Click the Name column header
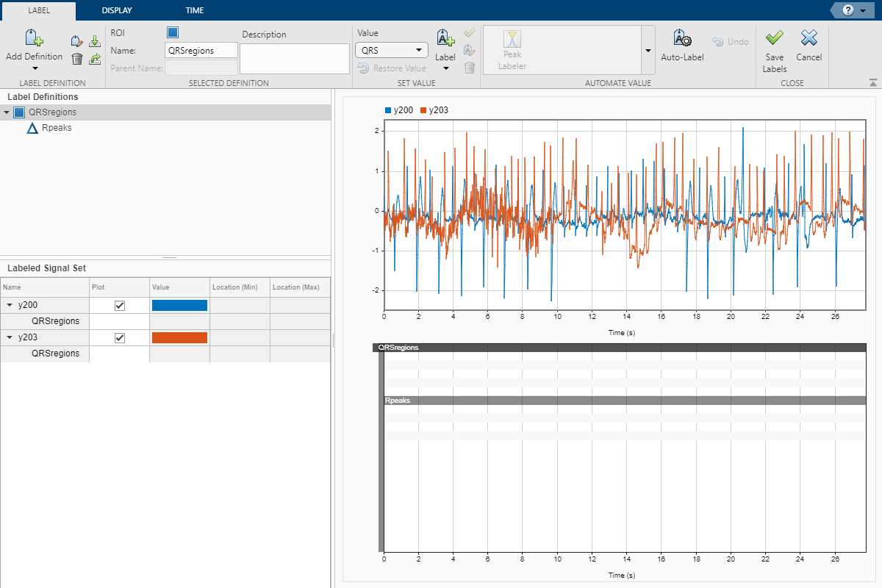882x588 pixels. coord(45,287)
